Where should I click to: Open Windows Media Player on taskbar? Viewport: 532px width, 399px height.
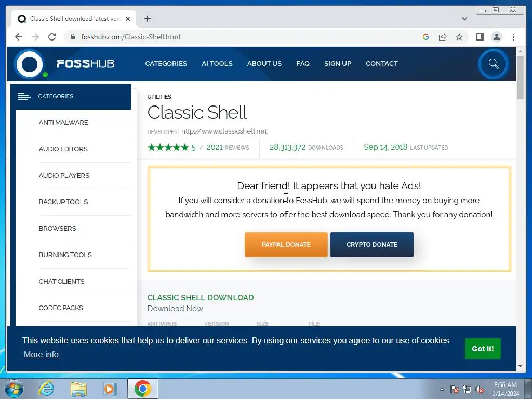pyautogui.click(x=110, y=389)
